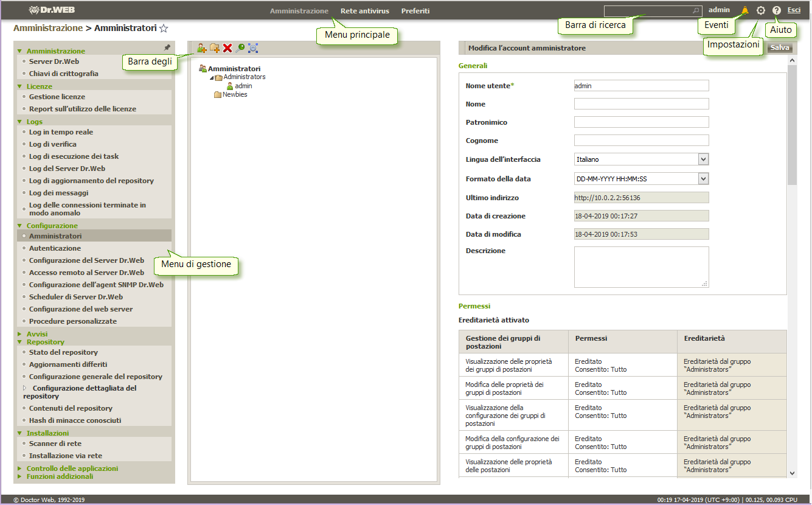This screenshot has width=812, height=505.
Task: Switch to Rete antivirus main menu
Action: pyautogui.click(x=364, y=11)
